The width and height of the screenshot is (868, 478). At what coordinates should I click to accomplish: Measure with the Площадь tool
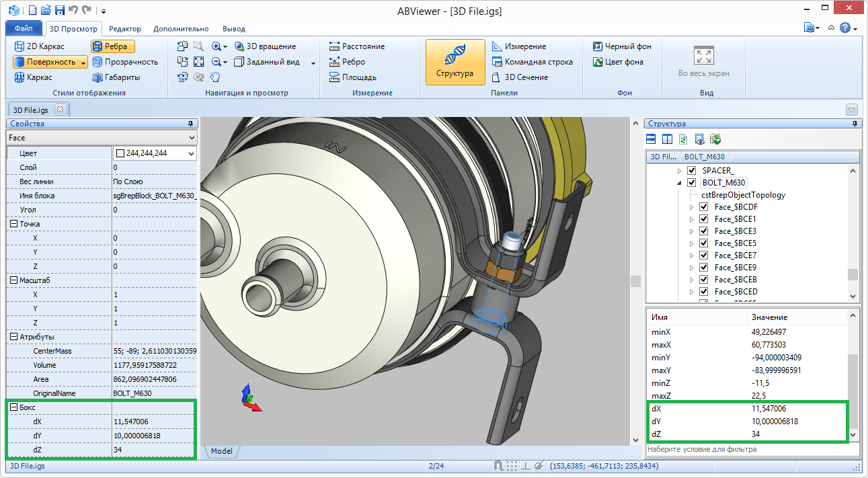pyautogui.click(x=352, y=77)
